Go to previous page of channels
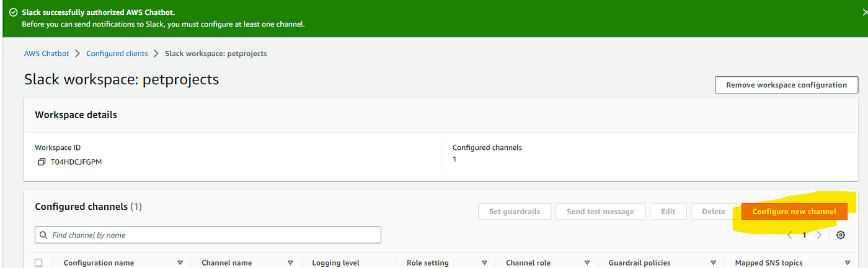Viewport: 868px width, 268px height. (x=790, y=235)
